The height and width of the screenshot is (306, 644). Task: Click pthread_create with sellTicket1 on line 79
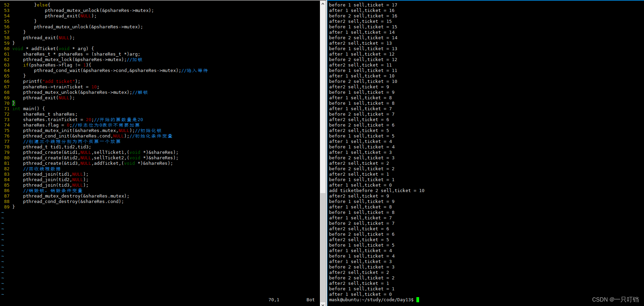click(101, 152)
